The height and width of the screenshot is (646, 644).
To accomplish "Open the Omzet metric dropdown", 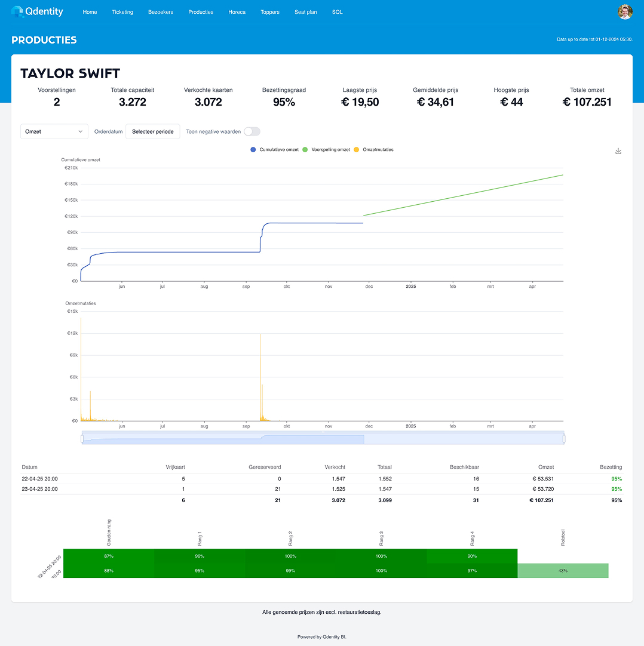I will point(54,131).
